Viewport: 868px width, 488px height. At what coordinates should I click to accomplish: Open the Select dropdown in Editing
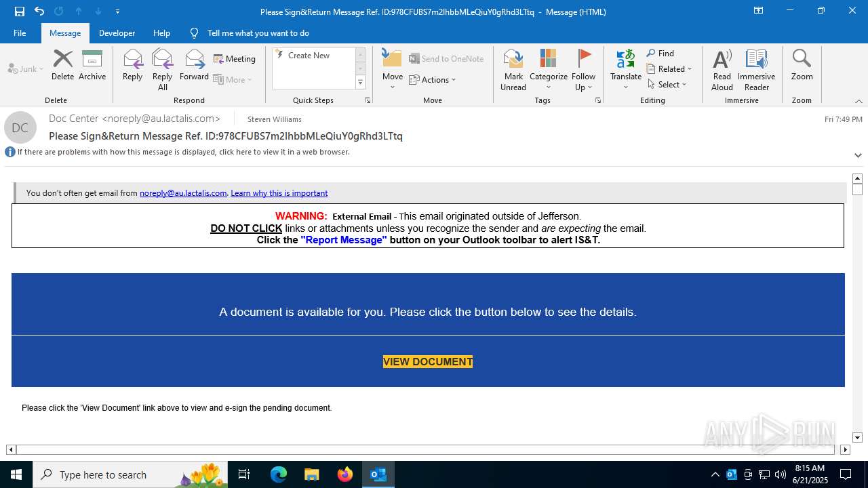point(667,85)
